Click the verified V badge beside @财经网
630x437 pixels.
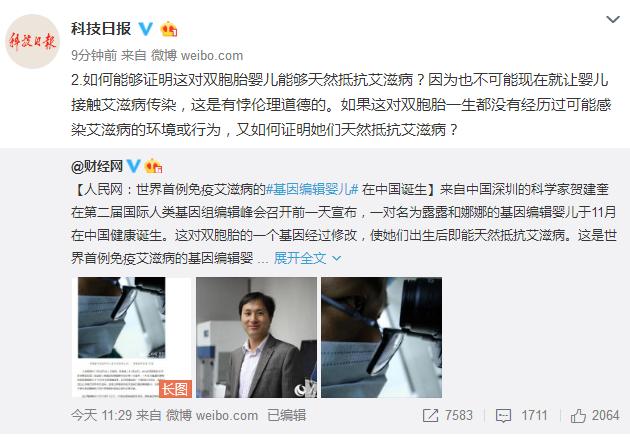tap(133, 166)
